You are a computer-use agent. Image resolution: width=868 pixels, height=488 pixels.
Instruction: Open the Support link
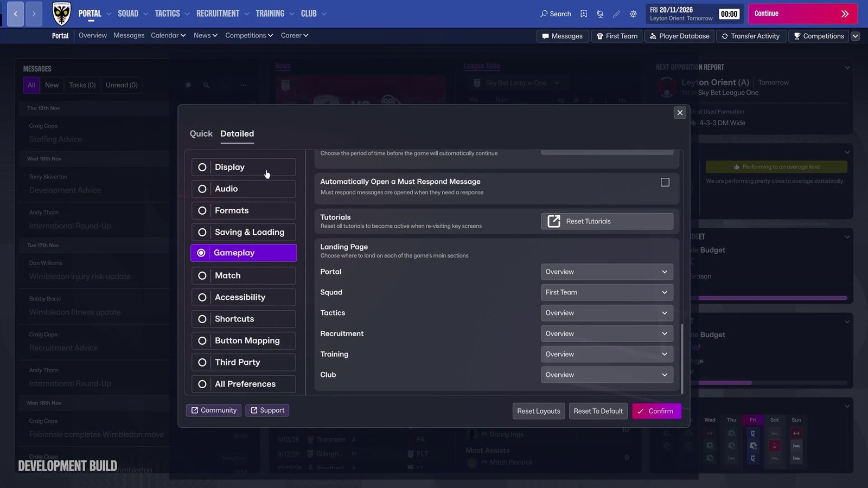pos(267,410)
